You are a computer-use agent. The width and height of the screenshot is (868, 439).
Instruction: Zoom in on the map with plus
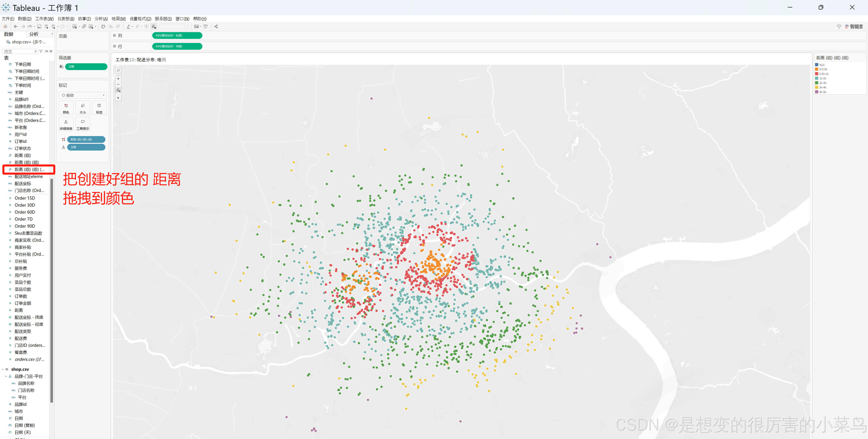coord(118,78)
